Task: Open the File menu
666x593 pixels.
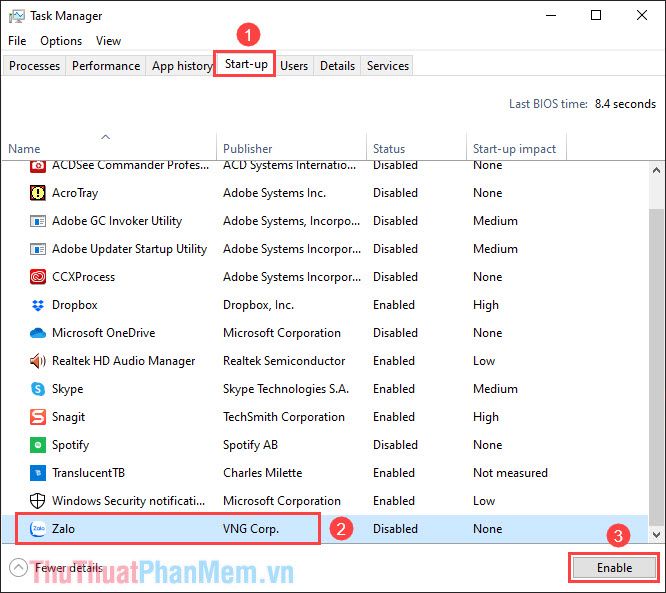Action: pyautogui.click(x=17, y=41)
